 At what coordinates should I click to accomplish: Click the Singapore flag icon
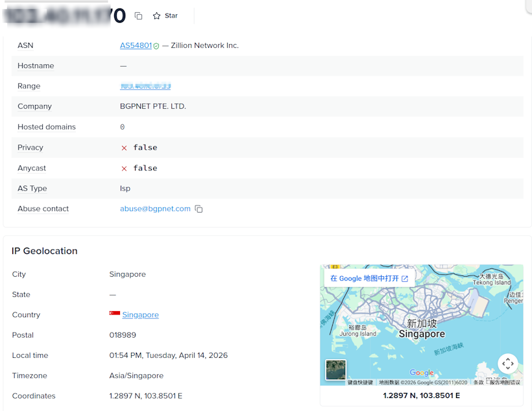[x=115, y=314]
